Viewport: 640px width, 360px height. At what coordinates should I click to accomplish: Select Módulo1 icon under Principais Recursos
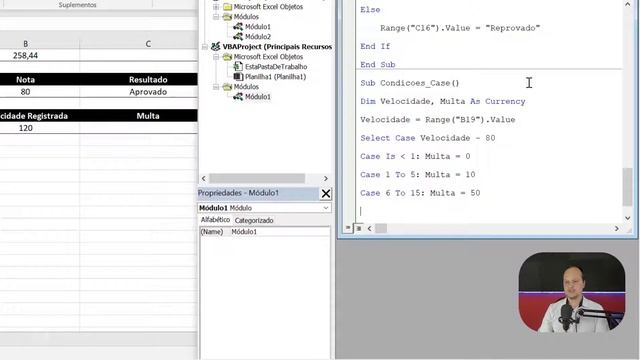[x=238, y=97]
